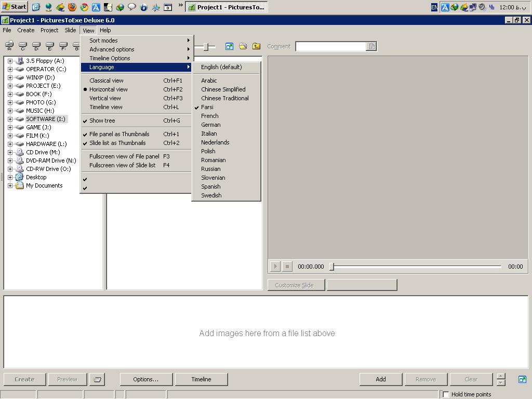Click inside the Comment text field

[331, 46]
